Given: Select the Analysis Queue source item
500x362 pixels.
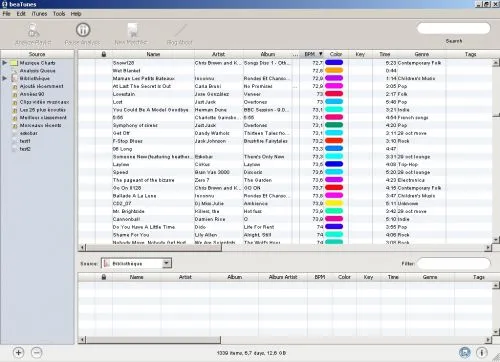Looking at the screenshot, I should (x=37, y=71).
